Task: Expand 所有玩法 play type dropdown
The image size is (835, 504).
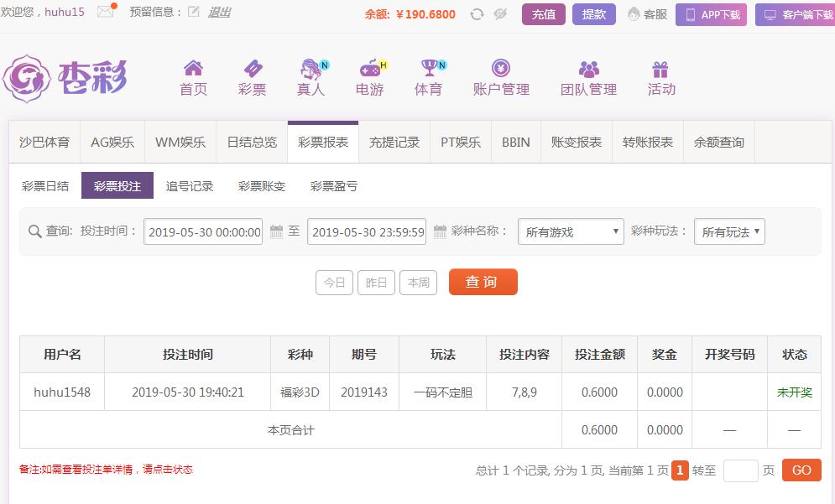Action: coord(729,231)
